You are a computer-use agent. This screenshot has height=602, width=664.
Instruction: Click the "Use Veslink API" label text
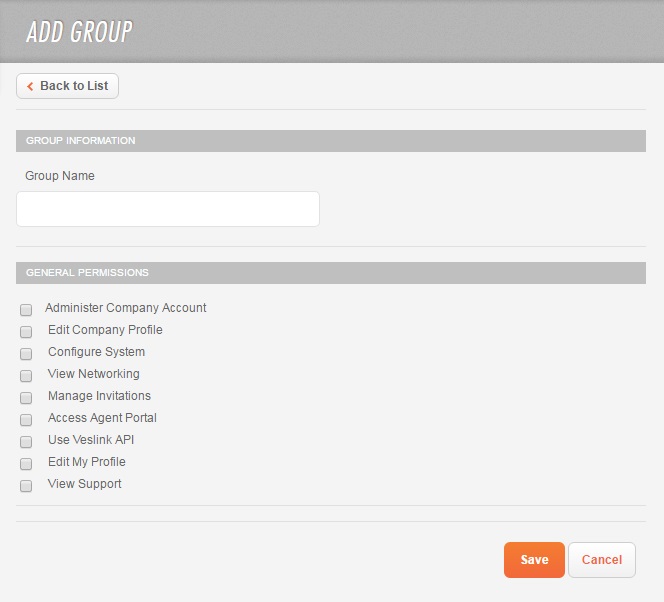pyautogui.click(x=91, y=440)
